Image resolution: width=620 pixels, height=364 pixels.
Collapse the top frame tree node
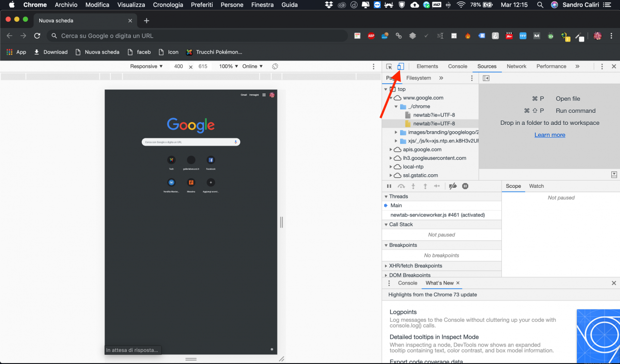tap(386, 89)
